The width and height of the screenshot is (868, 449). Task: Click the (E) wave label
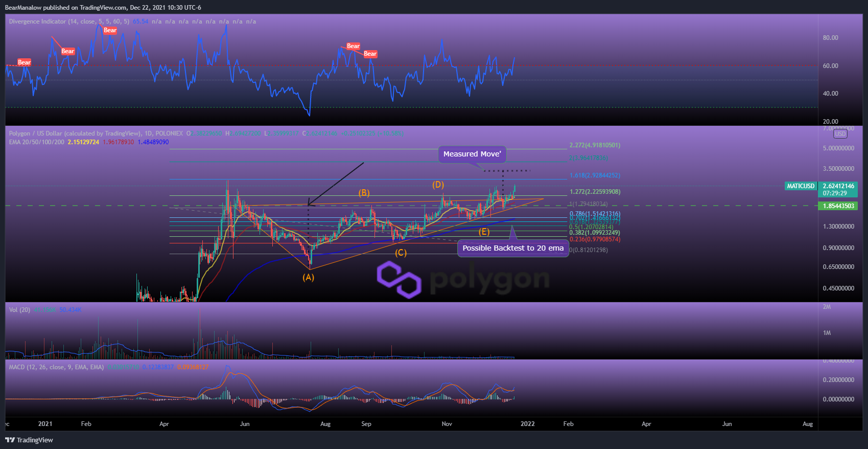point(484,232)
